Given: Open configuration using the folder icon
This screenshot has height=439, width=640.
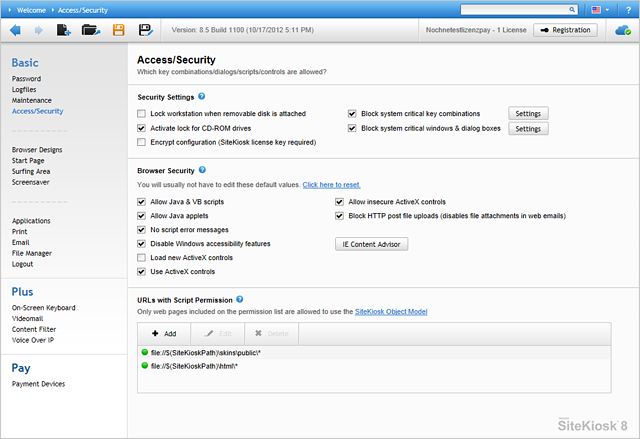Looking at the screenshot, I should [91, 30].
